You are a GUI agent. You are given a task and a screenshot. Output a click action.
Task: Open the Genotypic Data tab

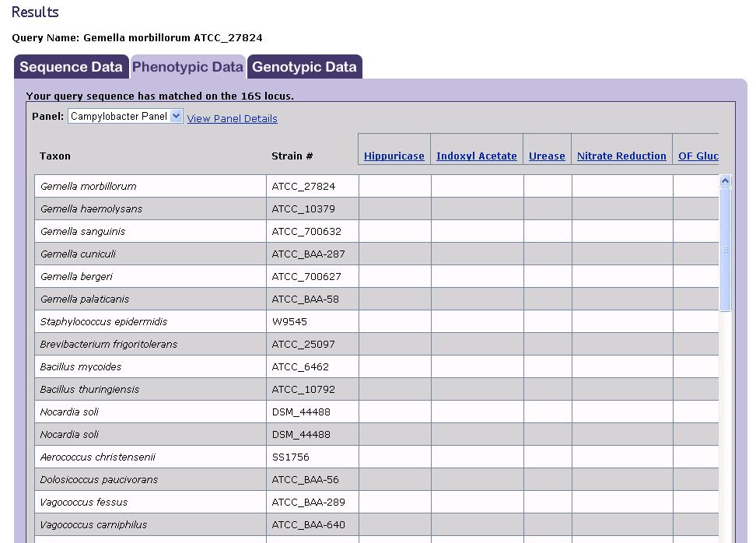click(x=304, y=67)
